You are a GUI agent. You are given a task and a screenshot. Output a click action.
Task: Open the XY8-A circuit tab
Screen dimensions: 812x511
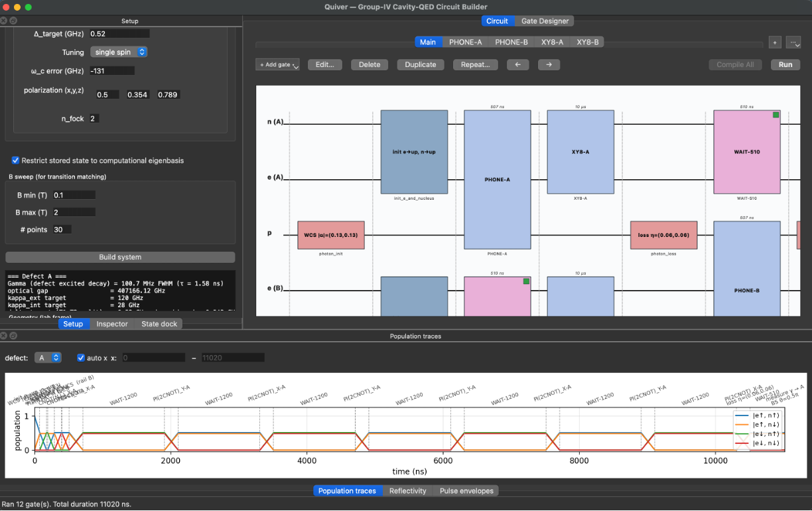[552, 42]
